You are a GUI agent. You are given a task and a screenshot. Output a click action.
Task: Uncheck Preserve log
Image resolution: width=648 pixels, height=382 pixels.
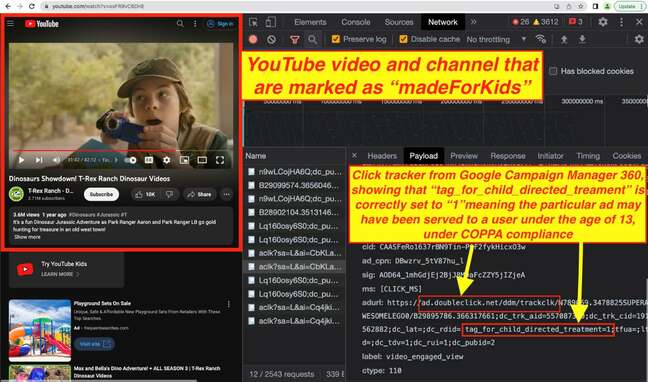(x=336, y=39)
